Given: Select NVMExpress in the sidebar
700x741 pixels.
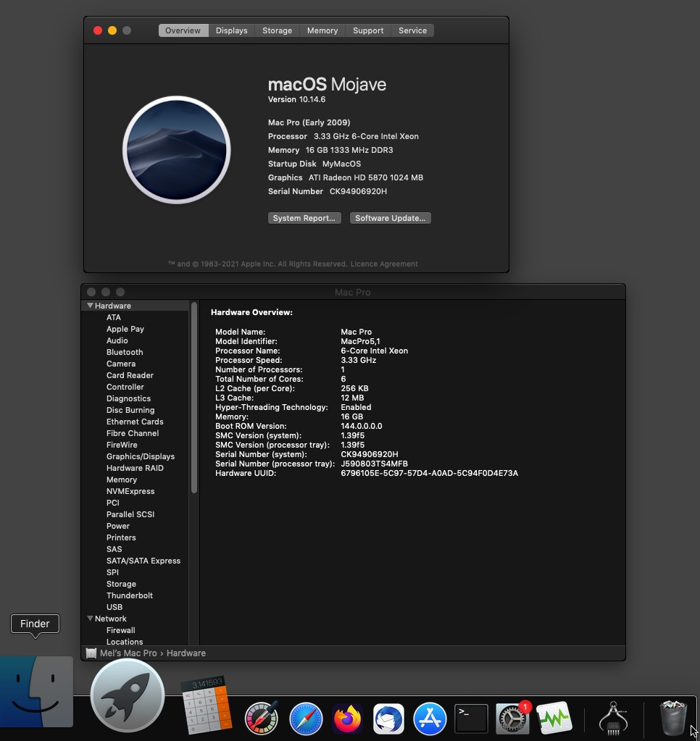Looking at the screenshot, I should tap(130, 491).
